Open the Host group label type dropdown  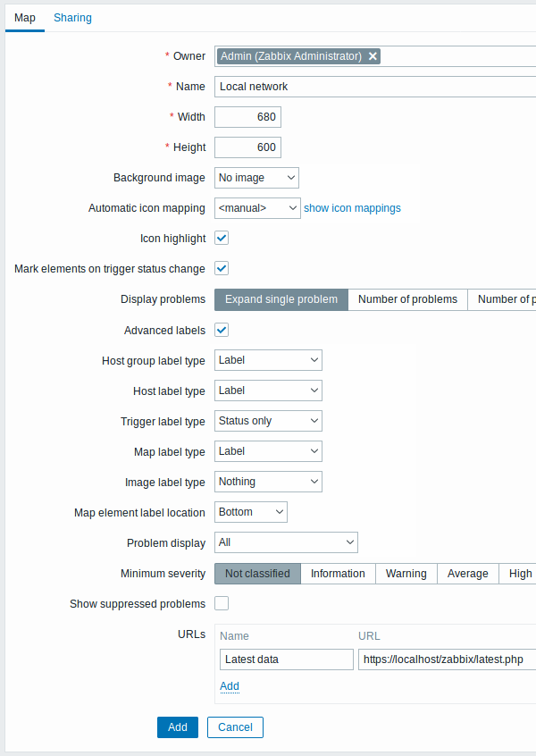point(268,360)
